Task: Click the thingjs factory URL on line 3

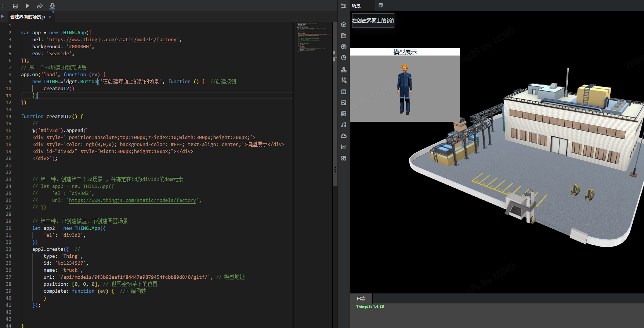Action: coord(113,40)
